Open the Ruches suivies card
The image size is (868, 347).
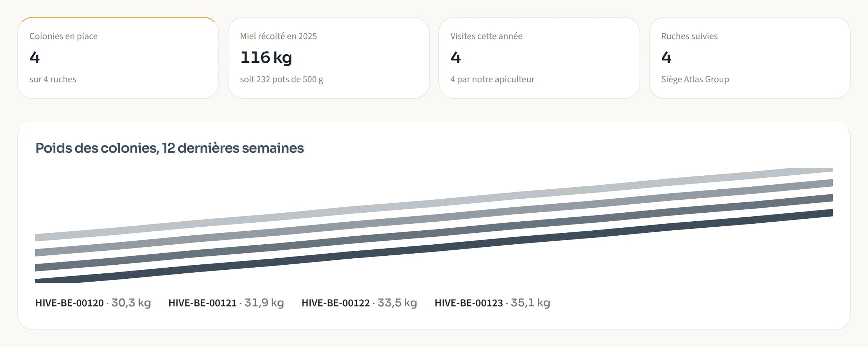[750, 57]
